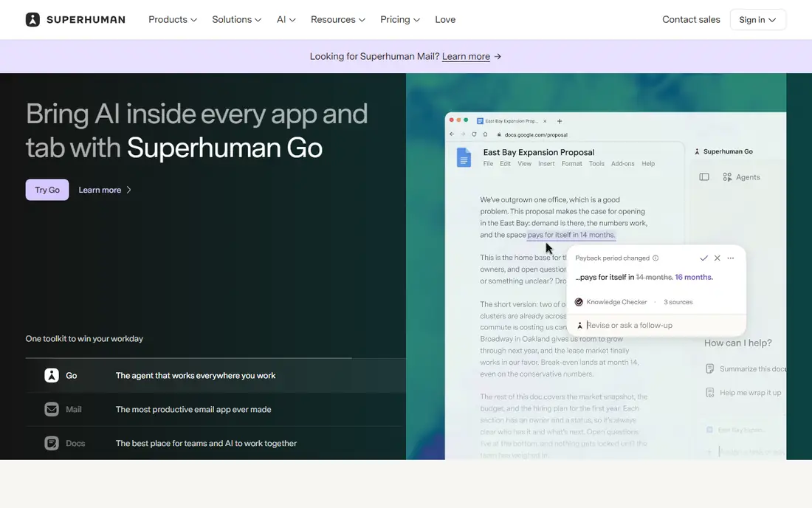
Task: Expand the Solutions navigation menu
Action: click(x=236, y=20)
